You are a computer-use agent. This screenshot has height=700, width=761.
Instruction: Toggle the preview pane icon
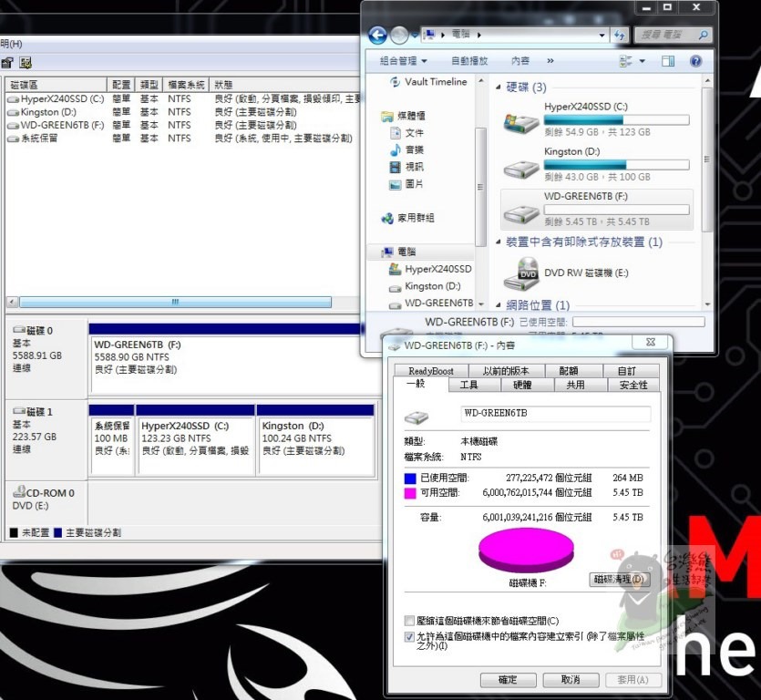668,61
